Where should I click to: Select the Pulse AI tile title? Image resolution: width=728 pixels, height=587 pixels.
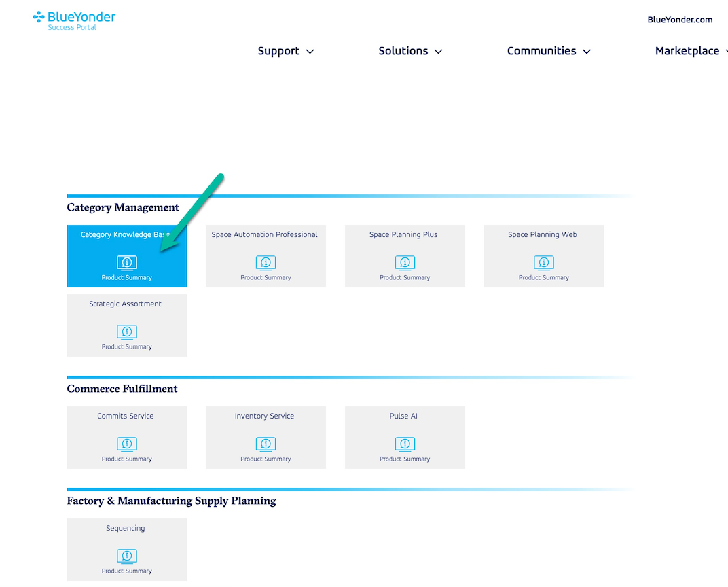pyautogui.click(x=403, y=416)
